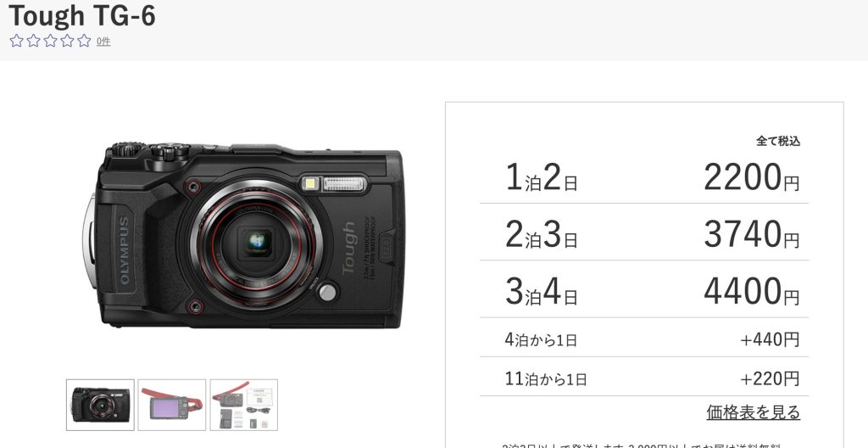Select the 2泊3日 3740円 price row
Viewport: 868px width, 448px height.
644,232
